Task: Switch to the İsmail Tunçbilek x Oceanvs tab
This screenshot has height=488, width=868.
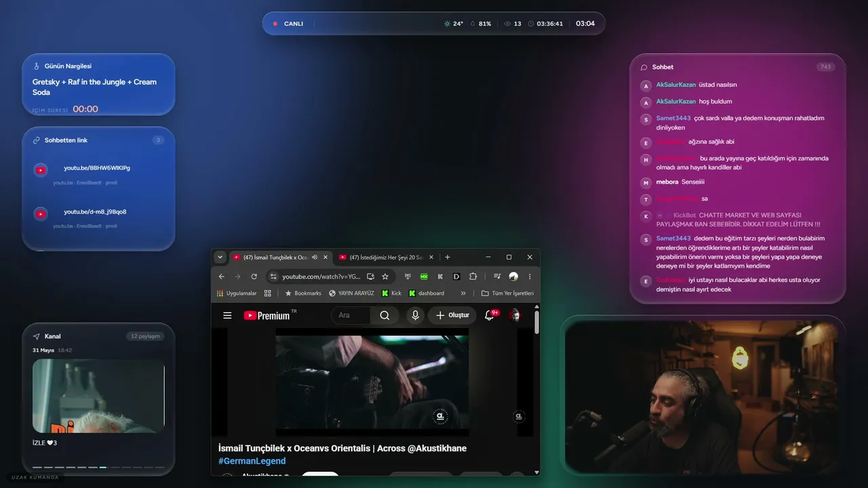Action: click(281, 258)
